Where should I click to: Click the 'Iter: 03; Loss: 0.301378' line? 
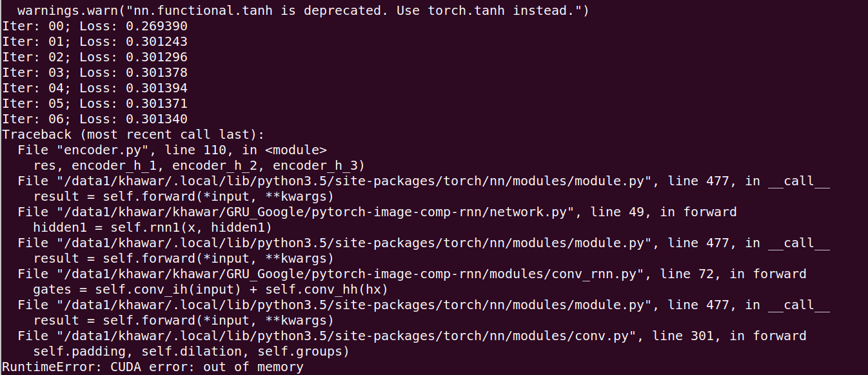[x=95, y=73]
